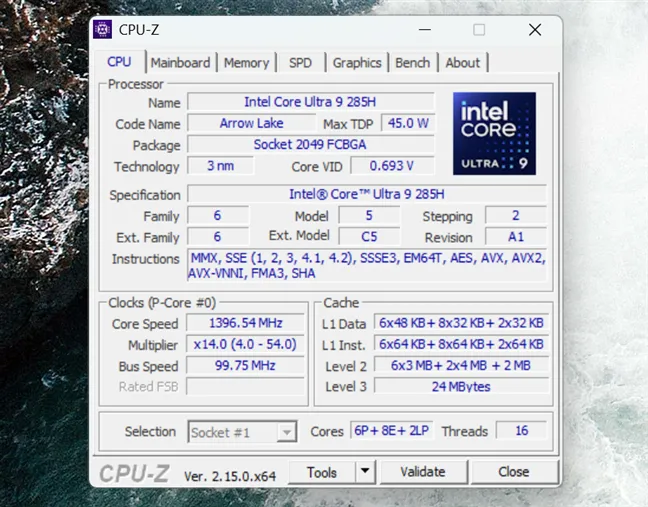The width and height of the screenshot is (648, 507).
Task: Select the CPU tab
Action: (119, 62)
